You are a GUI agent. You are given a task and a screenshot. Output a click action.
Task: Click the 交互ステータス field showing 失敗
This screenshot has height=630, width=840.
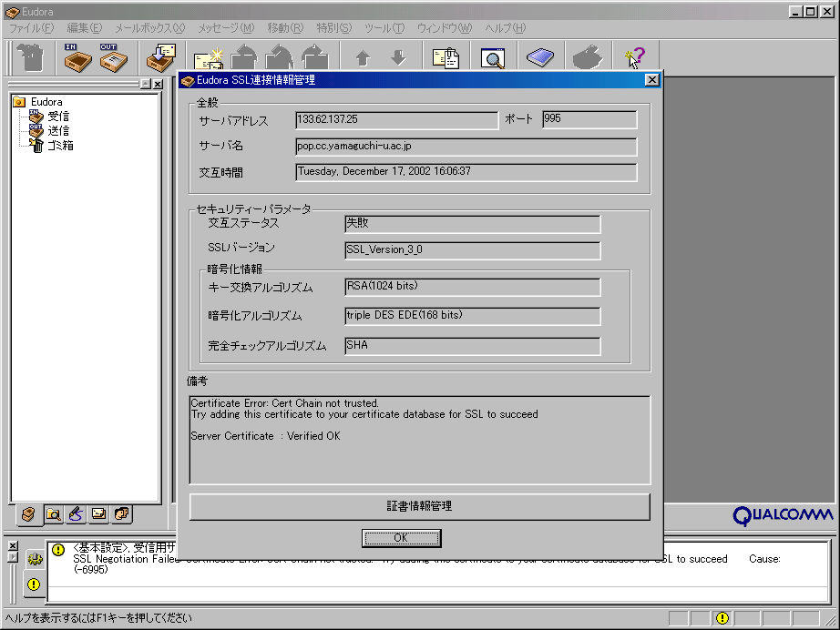pyautogui.click(x=473, y=224)
